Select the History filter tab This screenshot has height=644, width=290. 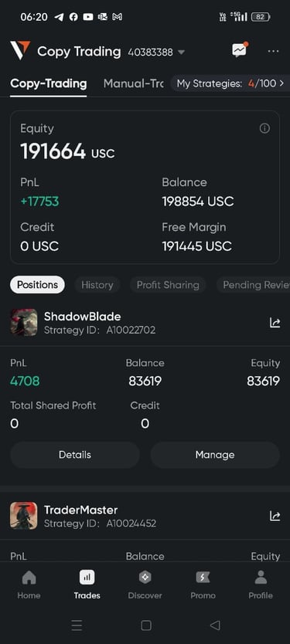tap(97, 285)
